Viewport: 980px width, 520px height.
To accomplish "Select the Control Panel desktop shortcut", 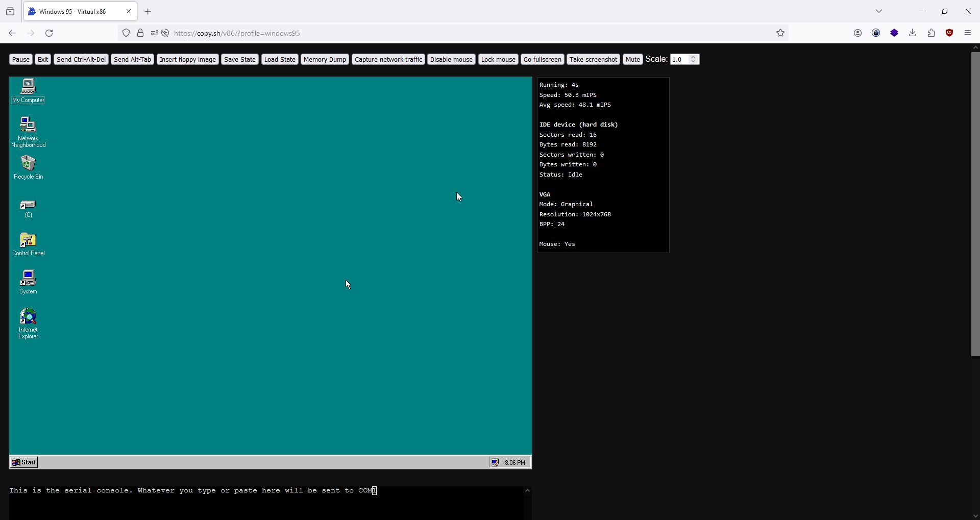I will click(x=28, y=244).
